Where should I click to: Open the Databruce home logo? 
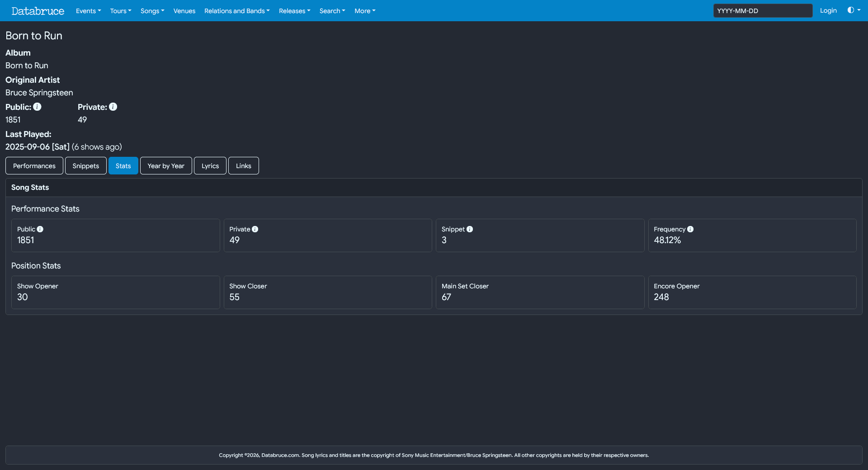tap(38, 11)
